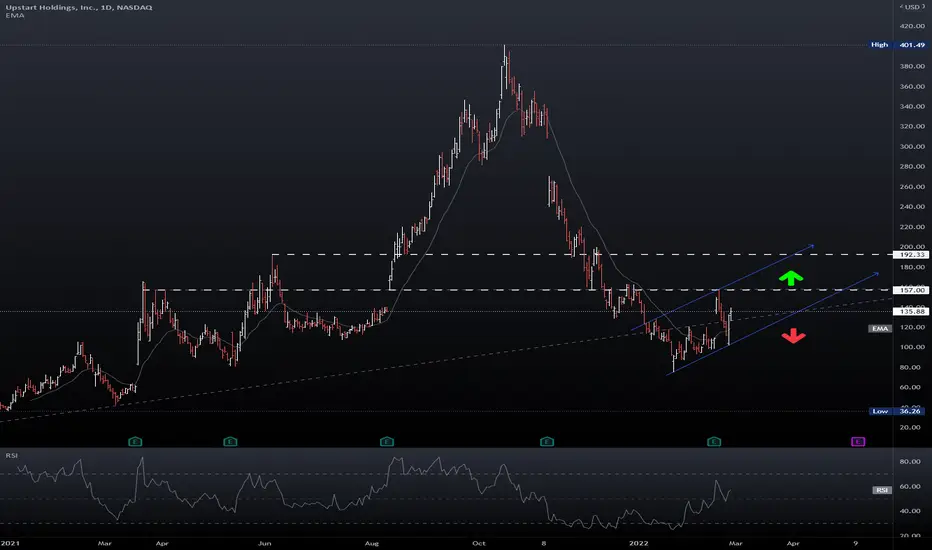
Task: Open the February 2022 earnings marker
Action: click(x=714, y=441)
